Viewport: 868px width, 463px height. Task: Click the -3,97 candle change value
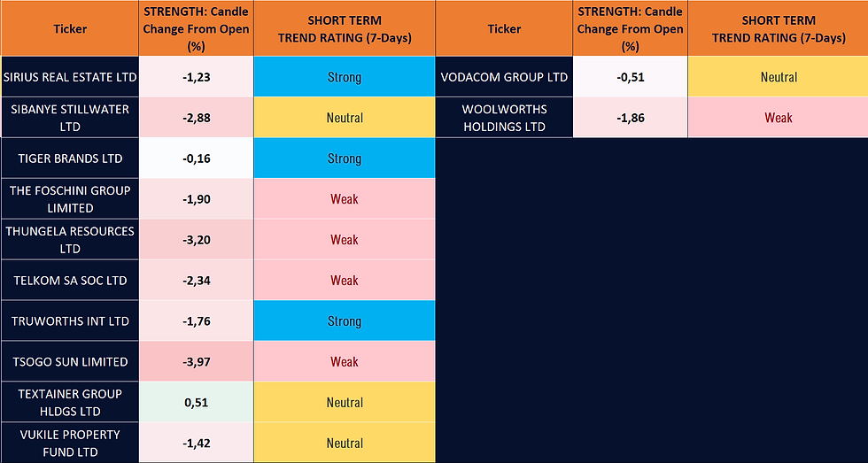coord(197,362)
